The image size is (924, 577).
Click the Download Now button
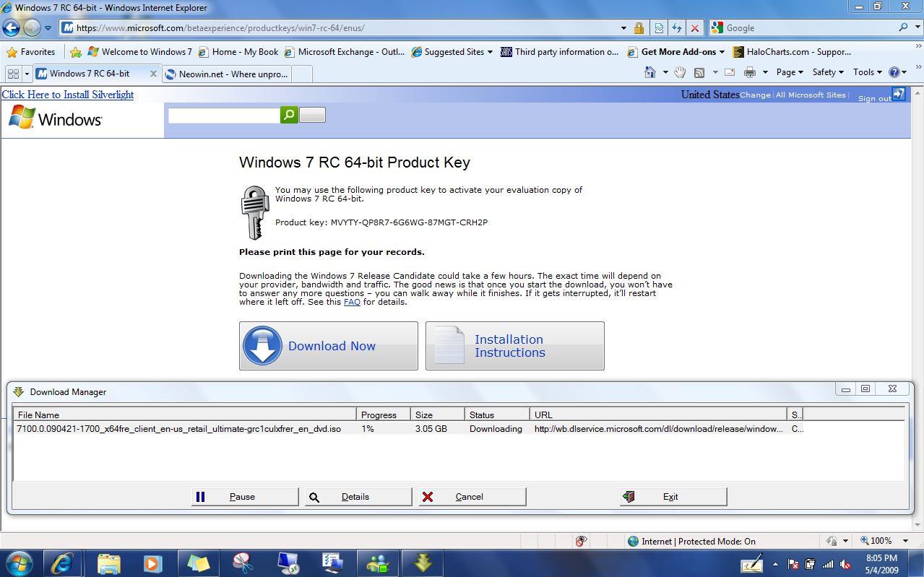(329, 346)
